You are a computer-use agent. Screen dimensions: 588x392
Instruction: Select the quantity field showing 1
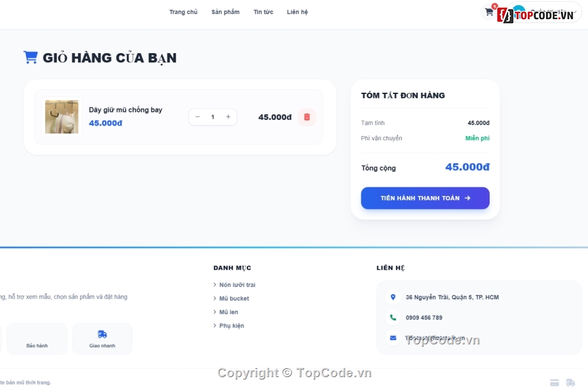coord(213,117)
